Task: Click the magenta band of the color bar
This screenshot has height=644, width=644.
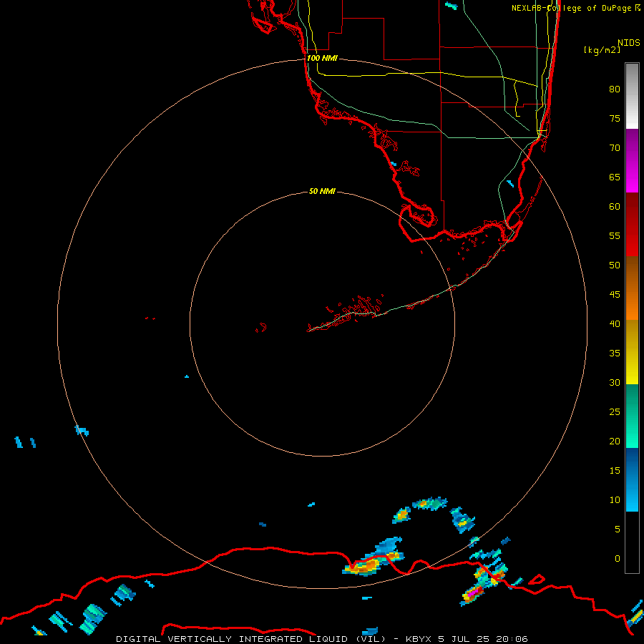Action: tap(632, 160)
